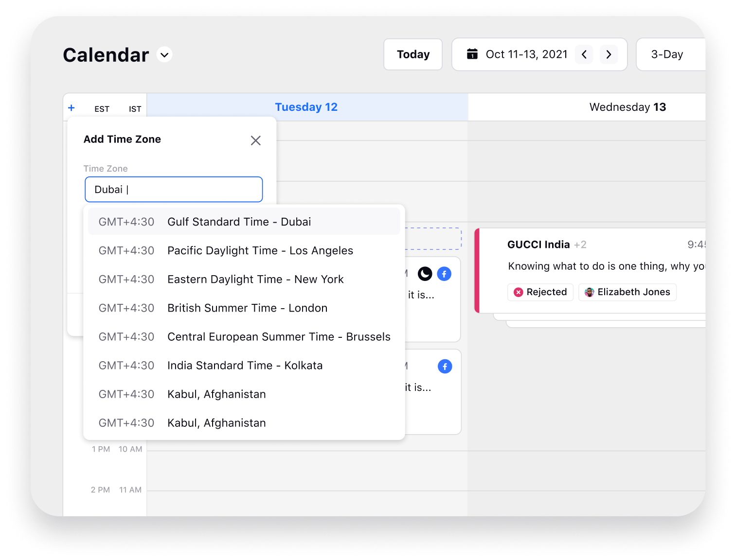
Task: Toggle the IST time zone column
Action: pos(135,109)
